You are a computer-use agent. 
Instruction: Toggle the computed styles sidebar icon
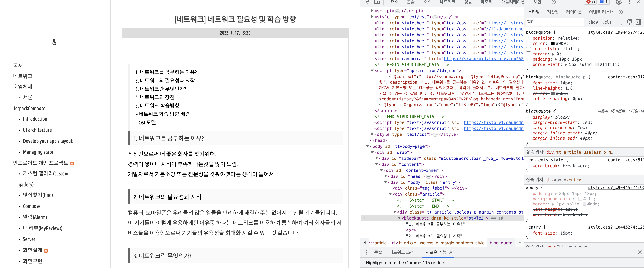[x=638, y=22]
